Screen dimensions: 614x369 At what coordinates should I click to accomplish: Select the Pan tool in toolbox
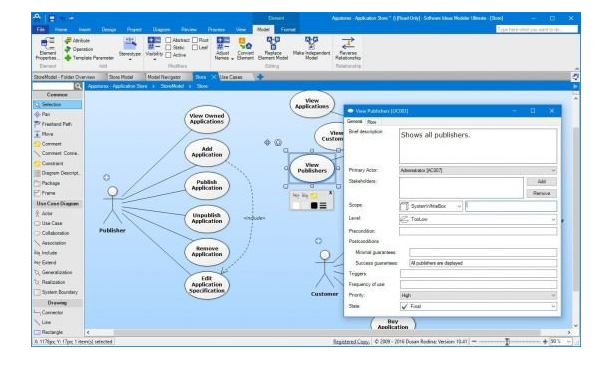58,114
